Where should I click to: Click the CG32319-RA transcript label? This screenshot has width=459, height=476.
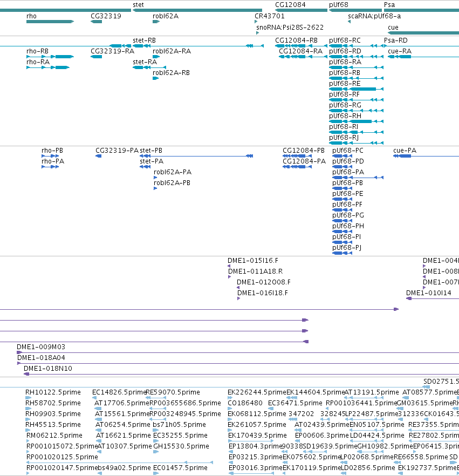(x=112, y=51)
